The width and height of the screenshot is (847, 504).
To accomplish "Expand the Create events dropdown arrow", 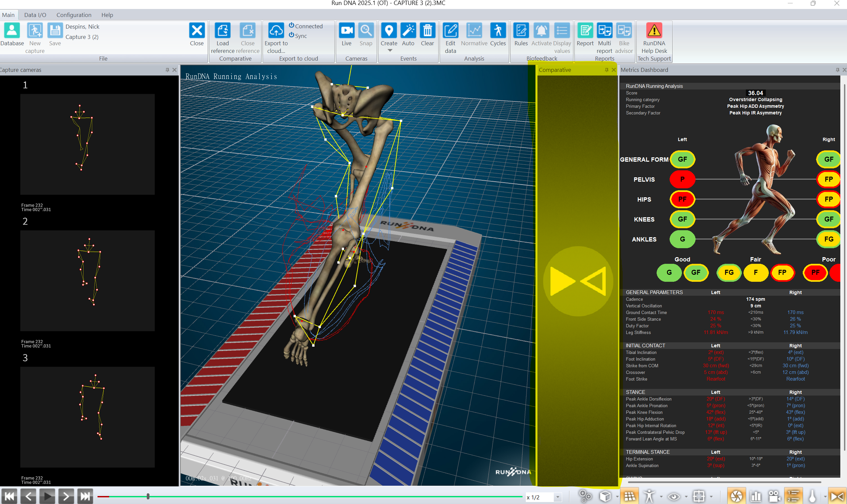I will (390, 50).
